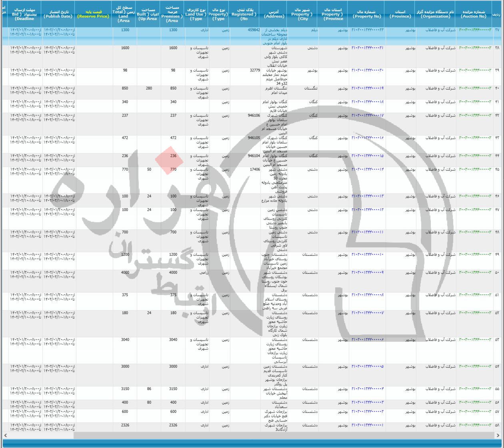504x448 pixels.
Task: Click the Property No column header
Action: click(x=367, y=14)
